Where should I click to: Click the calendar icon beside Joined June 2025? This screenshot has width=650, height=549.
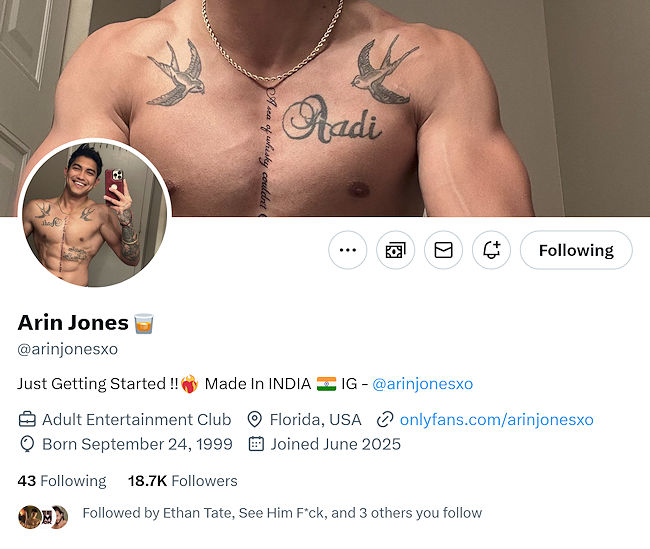pos(255,444)
